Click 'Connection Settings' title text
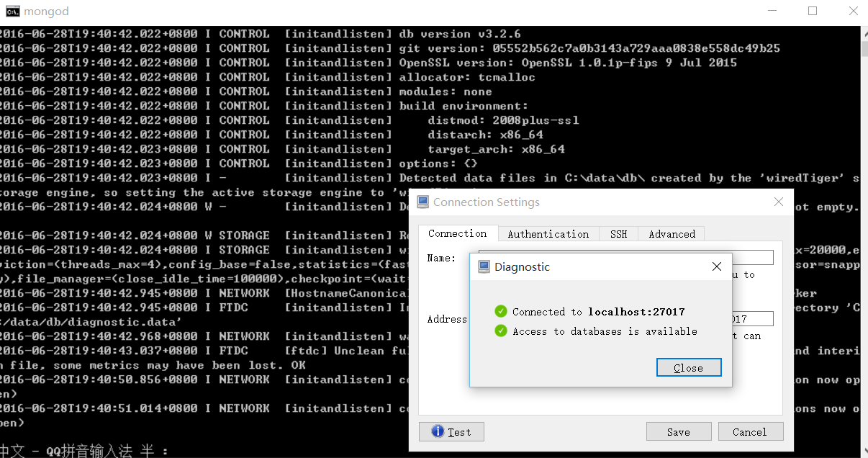 [x=487, y=202]
